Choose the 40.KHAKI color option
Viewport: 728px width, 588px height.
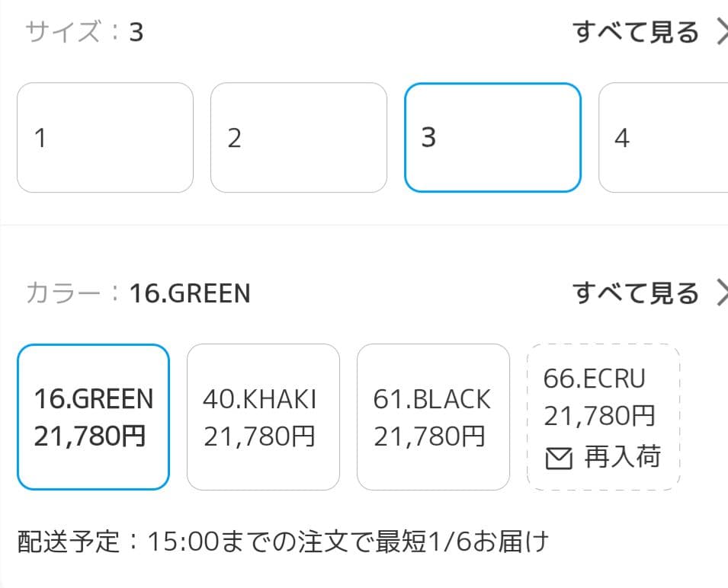tap(263, 417)
